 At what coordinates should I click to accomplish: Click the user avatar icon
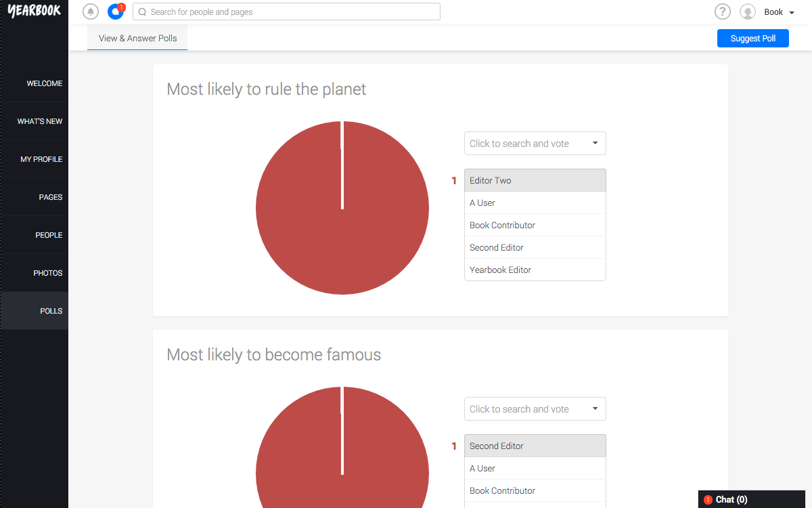(x=748, y=12)
